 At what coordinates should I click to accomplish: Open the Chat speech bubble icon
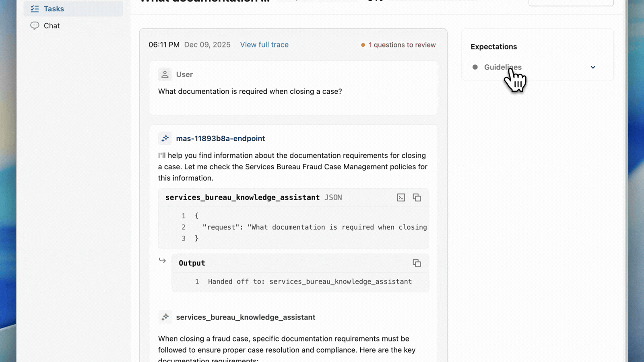coord(35,25)
